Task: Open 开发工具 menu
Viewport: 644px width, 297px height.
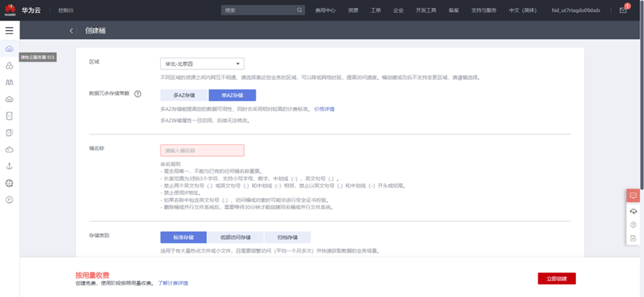Action: (x=426, y=10)
